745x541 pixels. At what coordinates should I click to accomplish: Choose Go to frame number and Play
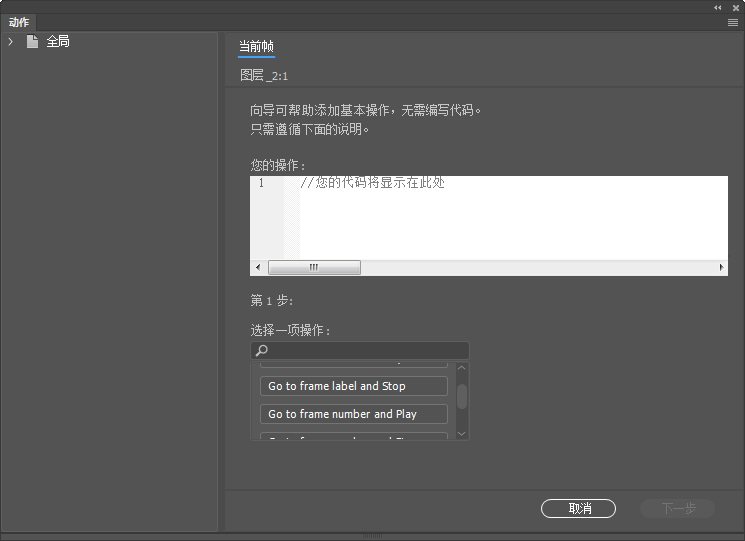[x=353, y=414]
